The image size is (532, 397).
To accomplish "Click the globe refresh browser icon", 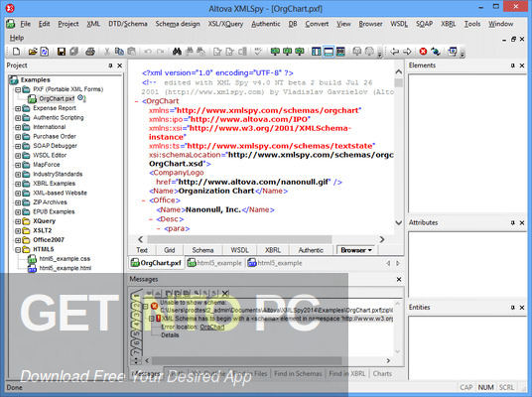I will [436, 52].
